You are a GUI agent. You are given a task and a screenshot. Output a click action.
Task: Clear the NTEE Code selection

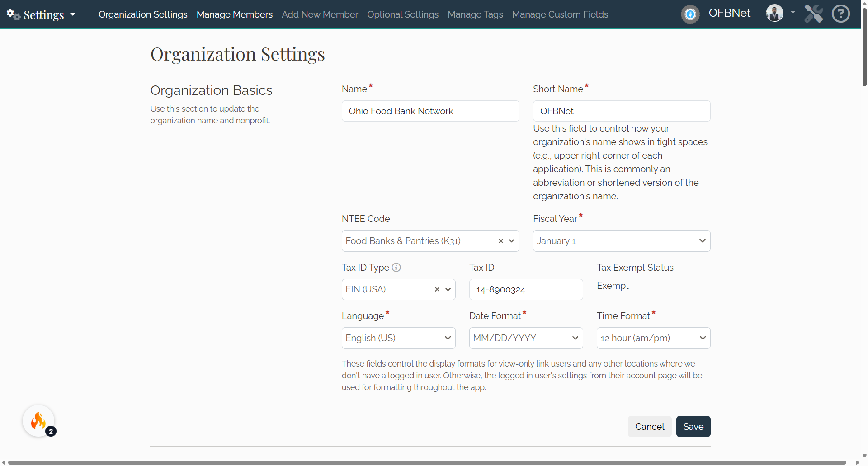(x=500, y=241)
